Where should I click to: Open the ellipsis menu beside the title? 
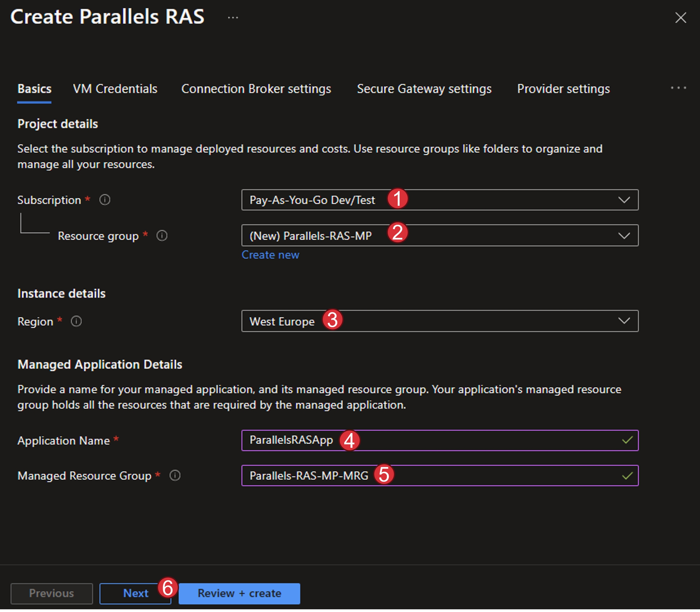pos(233,17)
